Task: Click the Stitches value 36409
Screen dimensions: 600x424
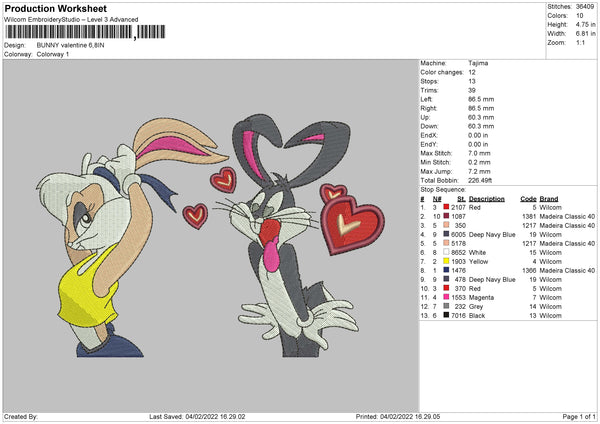Action: [585, 7]
